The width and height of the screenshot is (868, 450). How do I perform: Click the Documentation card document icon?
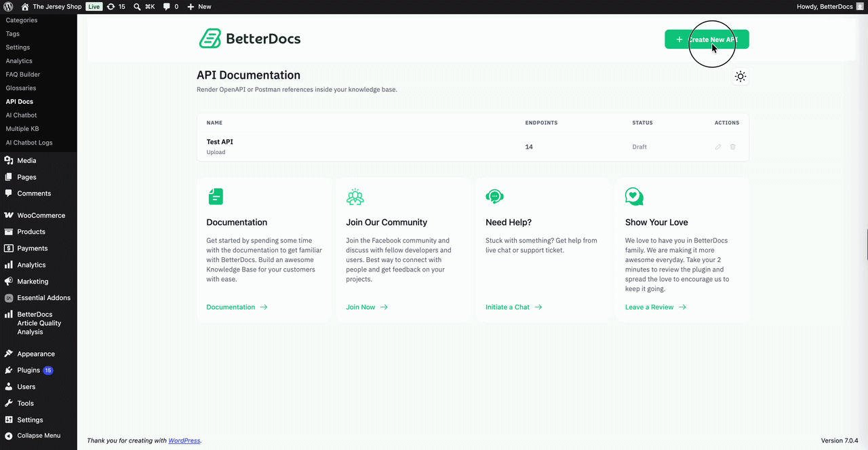coord(215,197)
